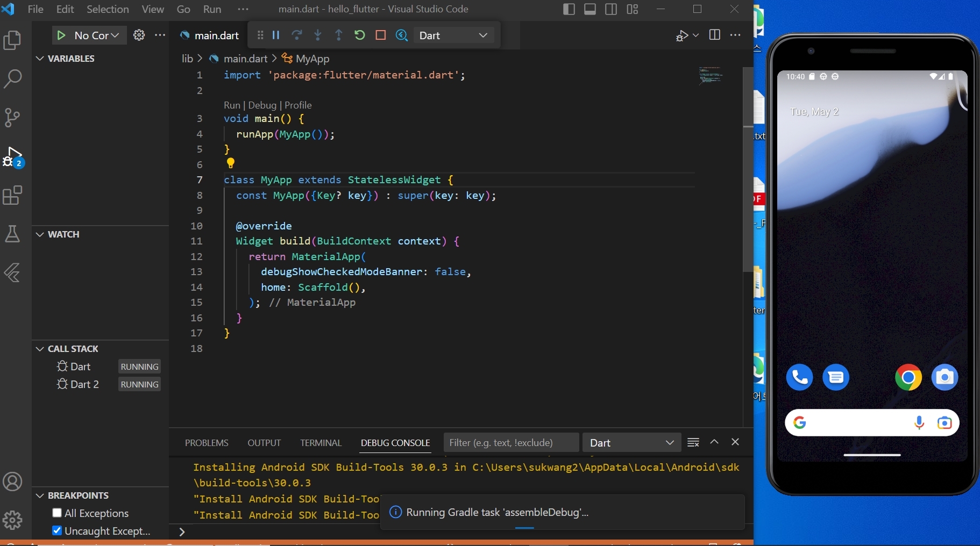Grab the debug toolbar drag handle
This screenshot has width=980, height=546.
pos(260,35)
